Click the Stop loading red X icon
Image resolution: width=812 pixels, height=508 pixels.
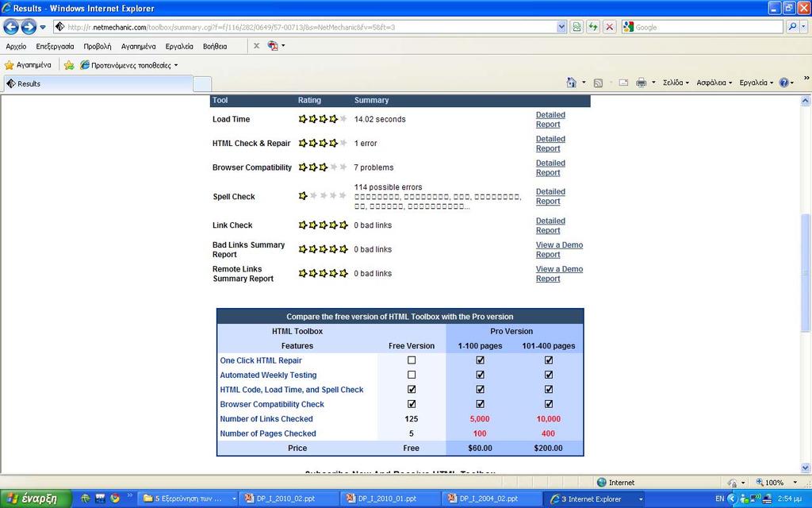[610, 27]
